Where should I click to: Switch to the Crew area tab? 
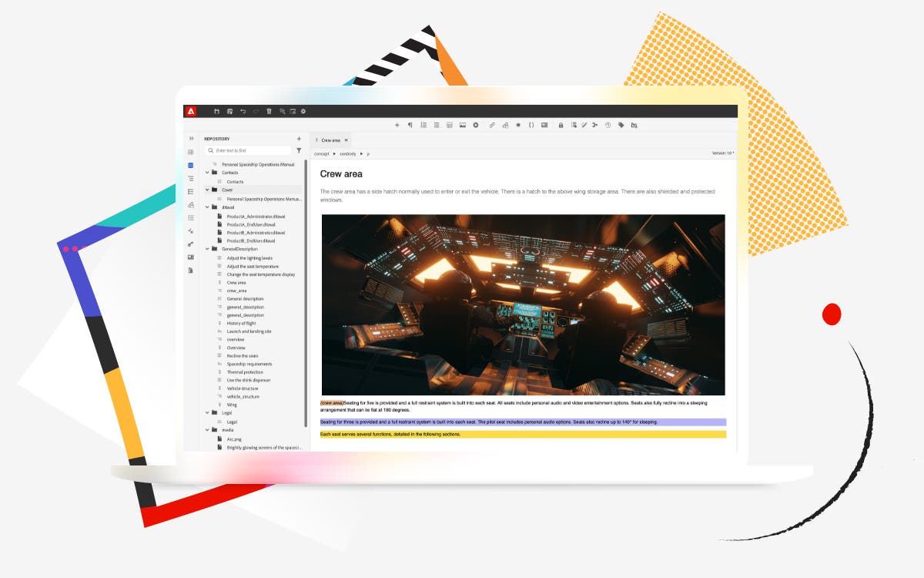tap(331, 140)
